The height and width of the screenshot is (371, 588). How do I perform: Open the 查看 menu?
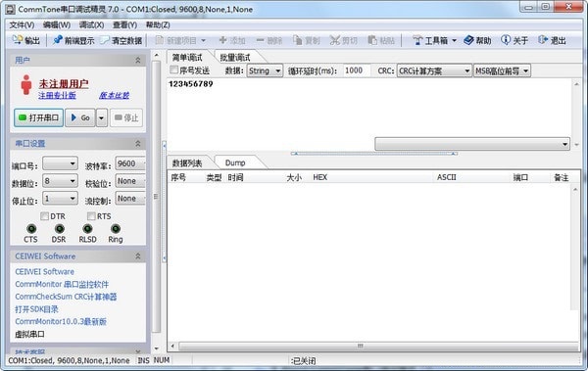pos(124,24)
